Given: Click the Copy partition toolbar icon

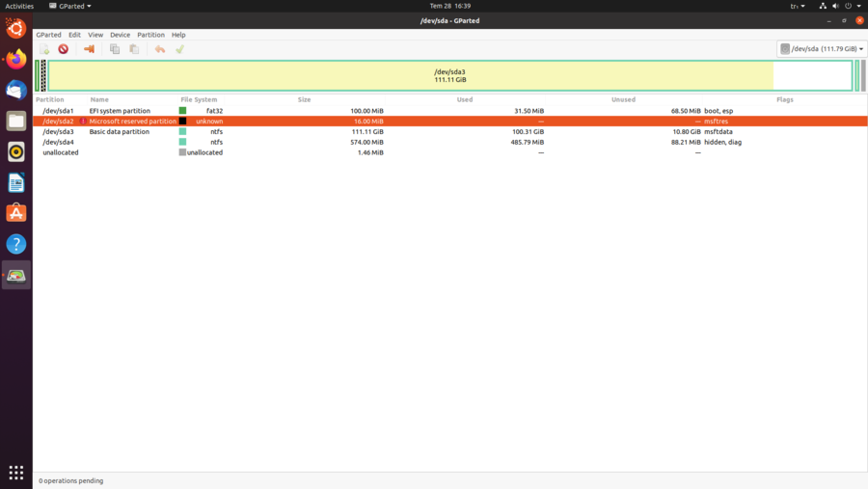Looking at the screenshot, I should coord(115,49).
